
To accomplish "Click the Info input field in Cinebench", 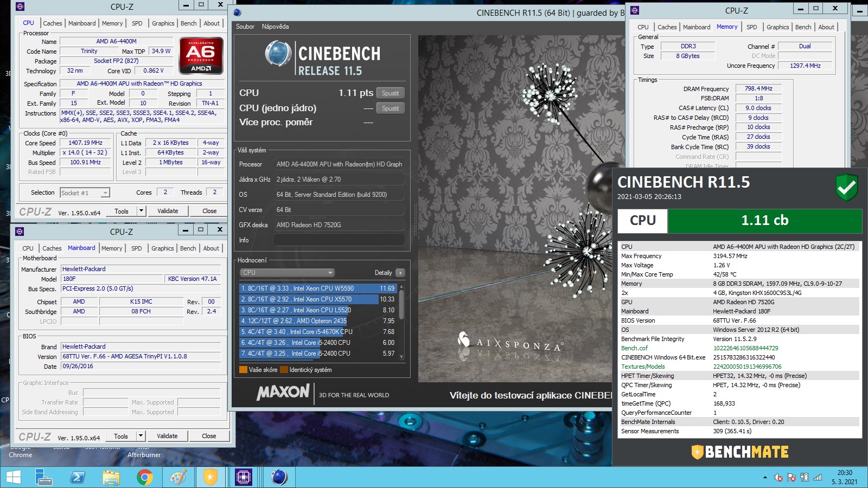I will pos(339,240).
